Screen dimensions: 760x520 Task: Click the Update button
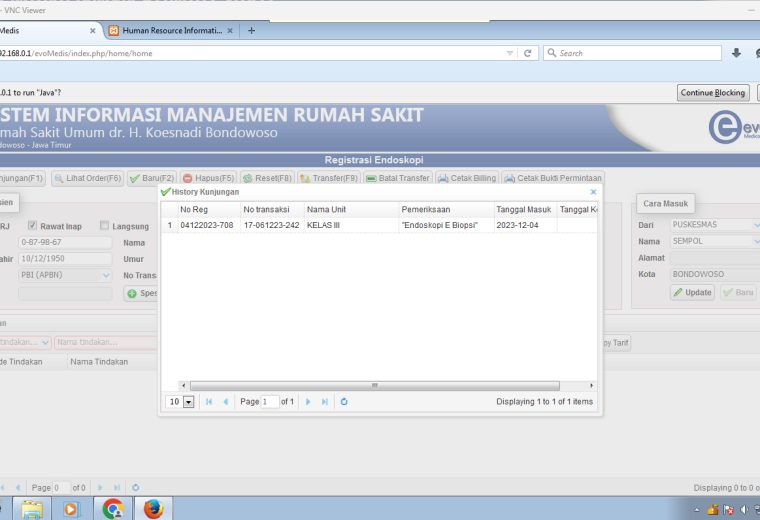point(693,292)
